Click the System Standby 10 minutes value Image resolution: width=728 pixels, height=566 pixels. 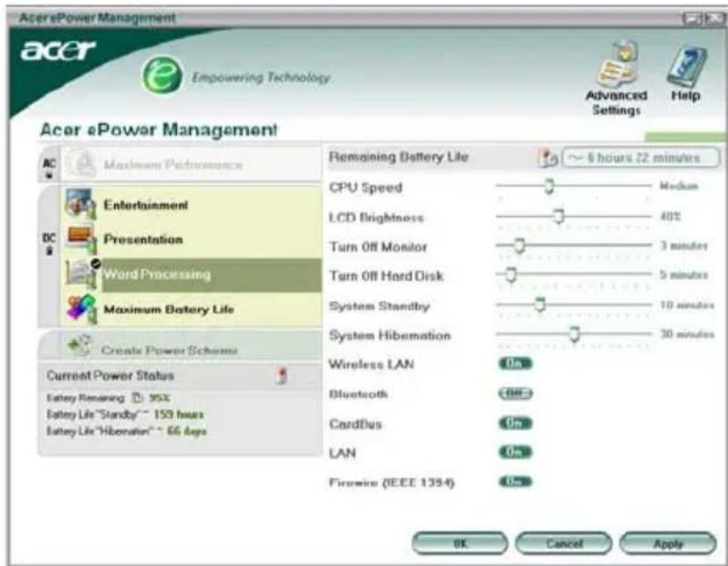pos(687,305)
